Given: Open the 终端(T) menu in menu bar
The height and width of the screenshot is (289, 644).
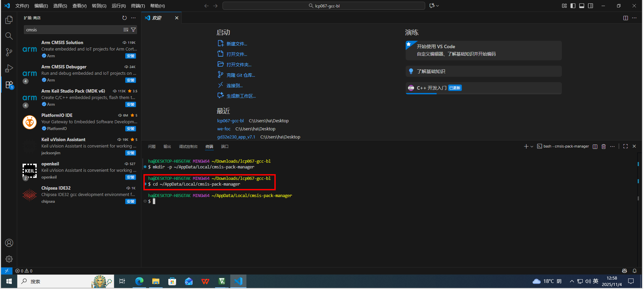Looking at the screenshot, I should click(138, 6).
